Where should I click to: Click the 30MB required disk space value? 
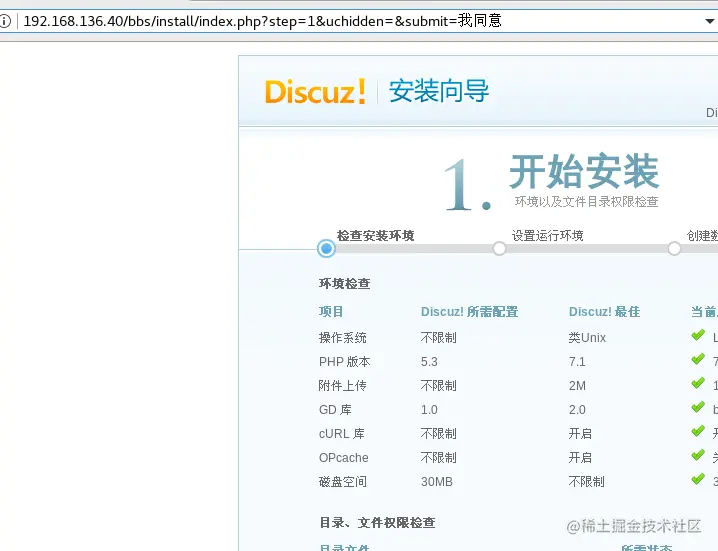436,482
